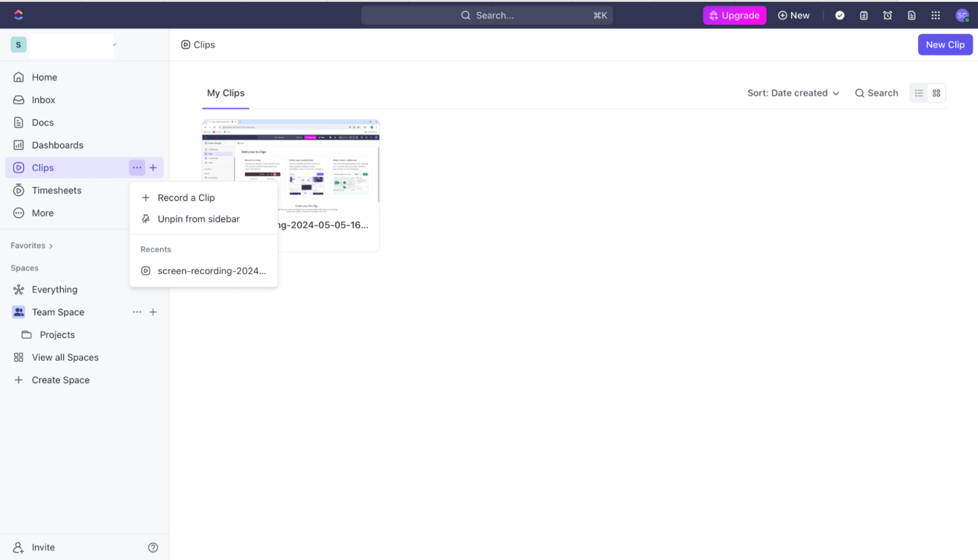Open the nine-dot apps grid
The width and height of the screenshot is (978, 560).
point(935,15)
